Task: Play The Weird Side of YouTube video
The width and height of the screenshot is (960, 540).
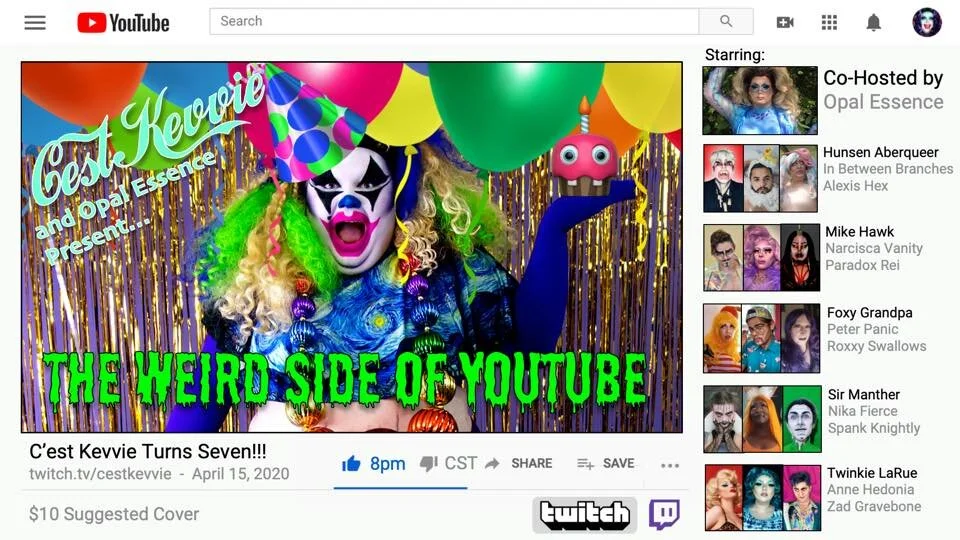Action: point(352,247)
